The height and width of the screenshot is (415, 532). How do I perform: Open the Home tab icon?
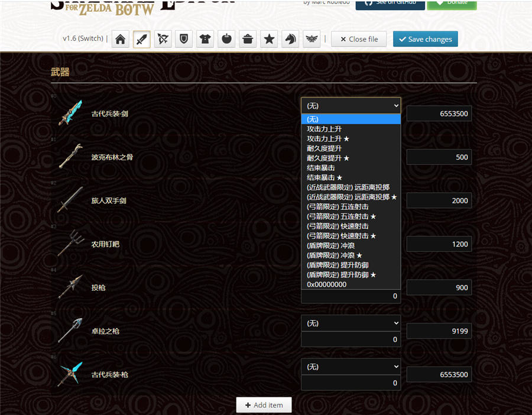click(x=121, y=40)
